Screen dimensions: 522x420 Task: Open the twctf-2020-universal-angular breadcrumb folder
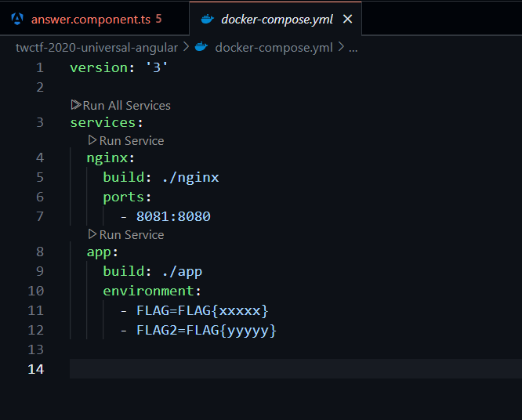click(x=96, y=47)
